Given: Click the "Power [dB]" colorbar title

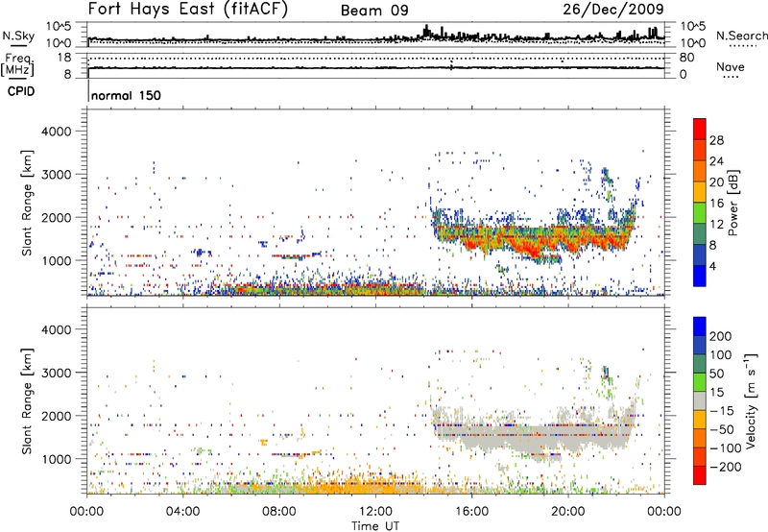Looking at the screenshot, I should coord(732,203).
